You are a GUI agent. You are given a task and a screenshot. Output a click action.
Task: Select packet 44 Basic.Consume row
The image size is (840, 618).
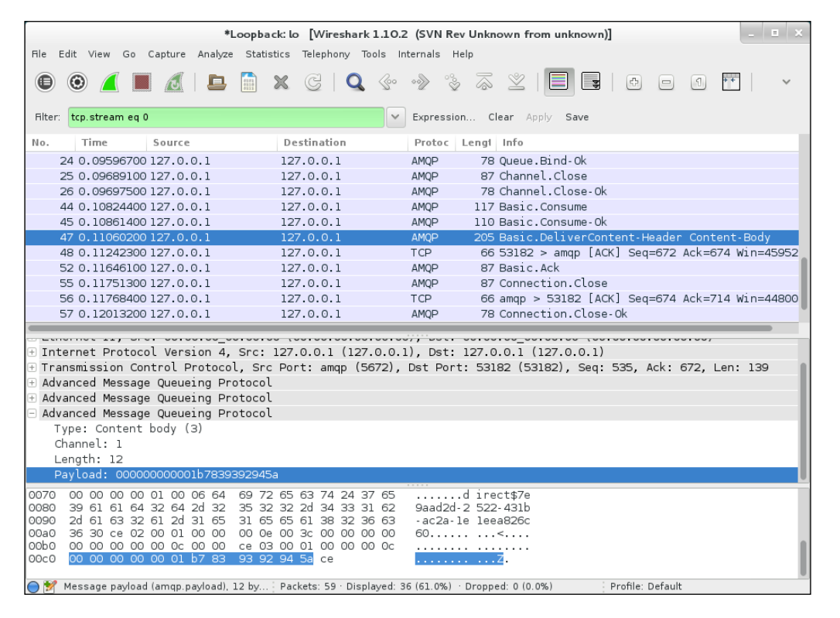coord(412,207)
